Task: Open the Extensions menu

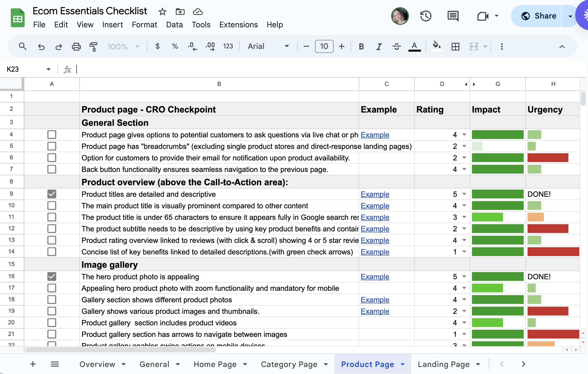Action: tap(238, 25)
